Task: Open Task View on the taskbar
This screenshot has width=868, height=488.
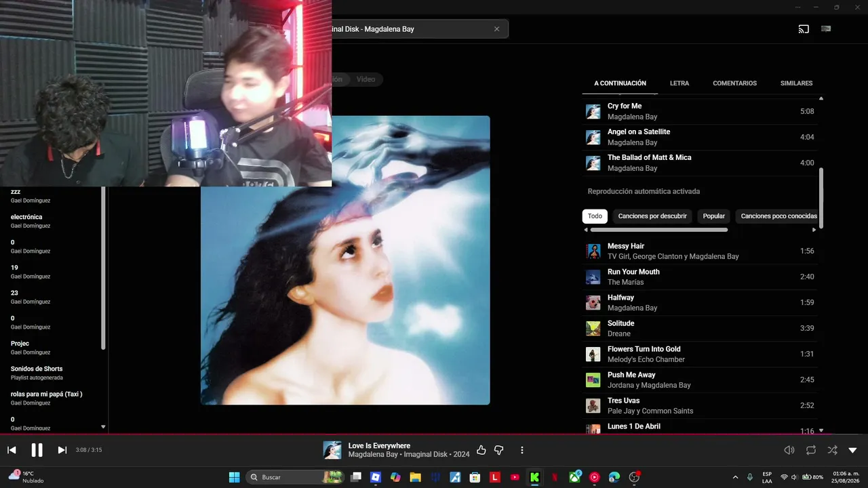Action: [356, 477]
